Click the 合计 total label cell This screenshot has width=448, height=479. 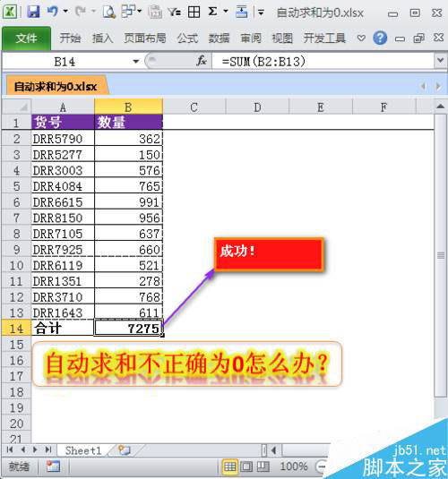(x=63, y=329)
